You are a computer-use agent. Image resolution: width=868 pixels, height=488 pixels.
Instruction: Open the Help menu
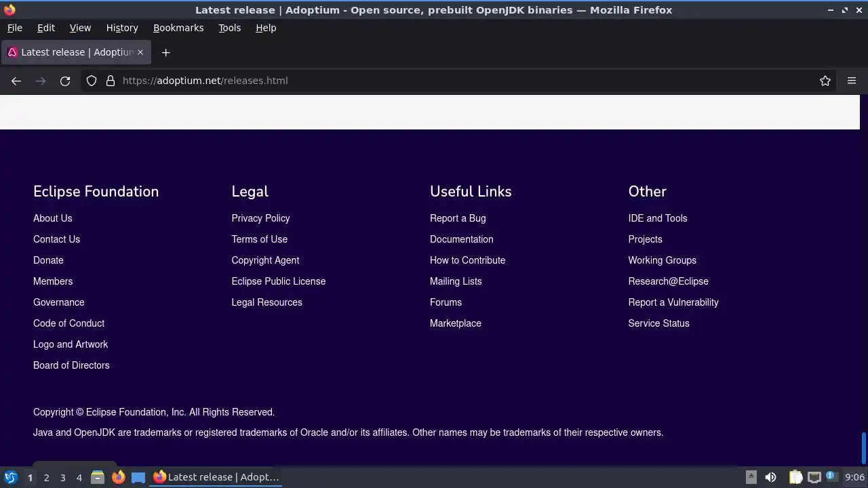click(266, 28)
